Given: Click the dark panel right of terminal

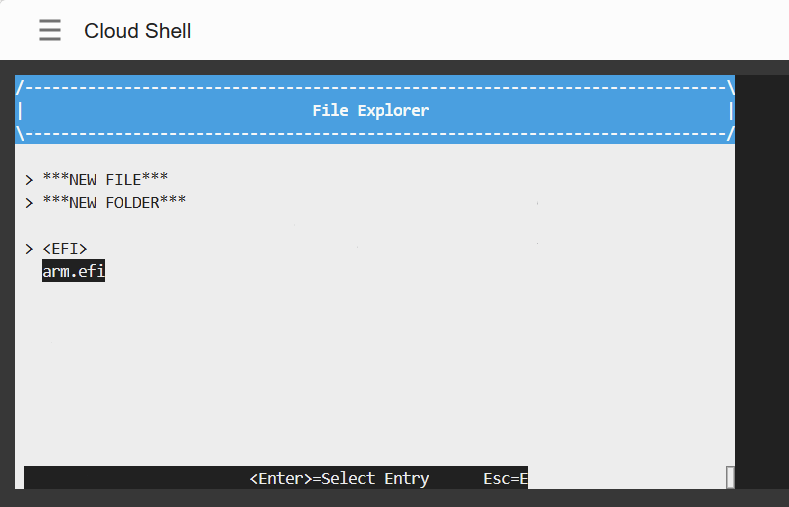Looking at the screenshot, I should 762,280.
